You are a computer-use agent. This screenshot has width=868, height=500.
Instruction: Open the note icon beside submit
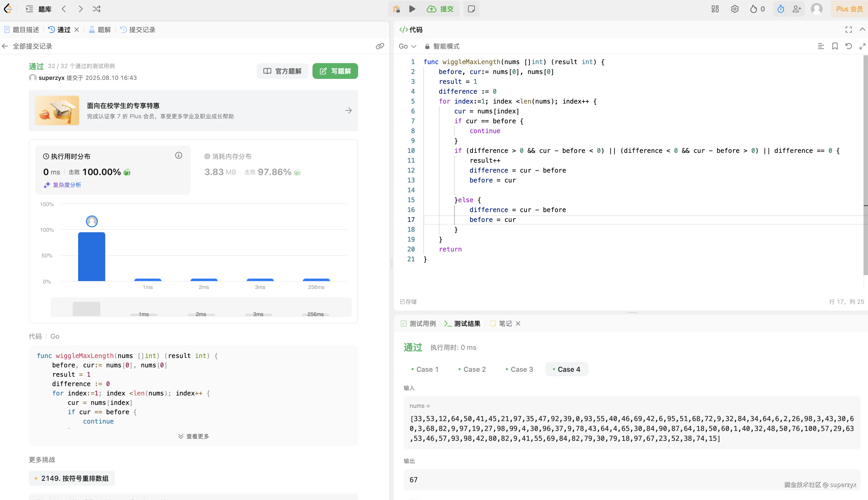(x=471, y=9)
